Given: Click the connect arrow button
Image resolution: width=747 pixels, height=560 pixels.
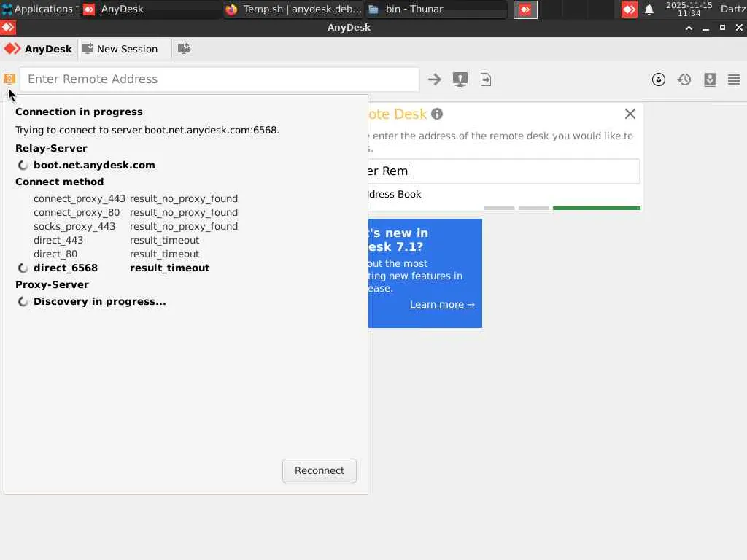Looking at the screenshot, I should pyautogui.click(x=435, y=79).
